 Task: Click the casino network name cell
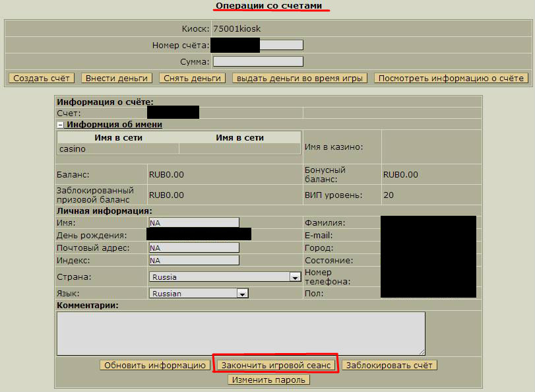click(118, 149)
